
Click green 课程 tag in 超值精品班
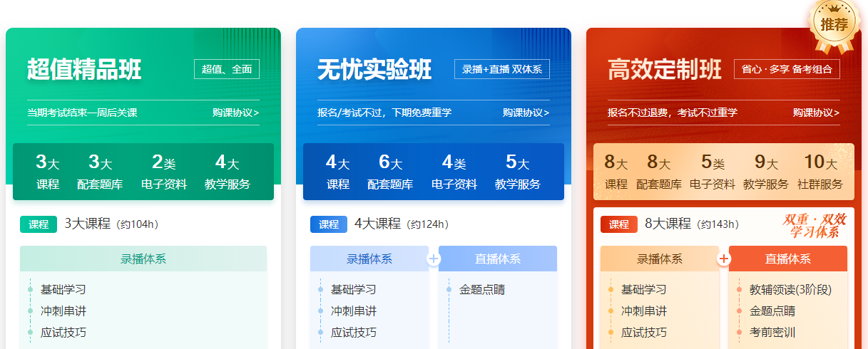(x=39, y=224)
